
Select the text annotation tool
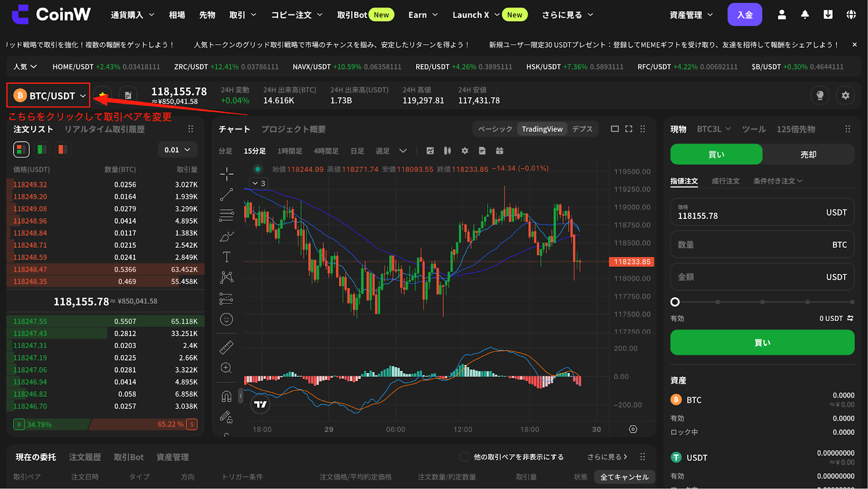[227, 257]
